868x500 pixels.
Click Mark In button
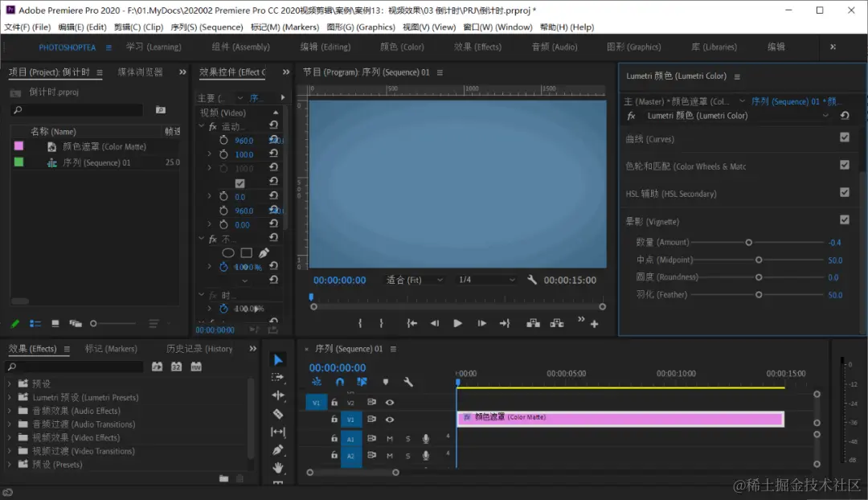[x=360, y=323]
